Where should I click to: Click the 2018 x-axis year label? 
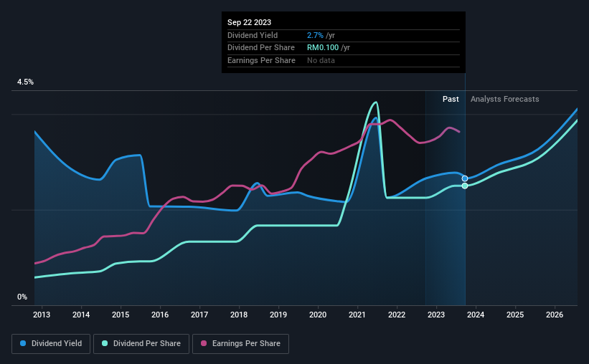point(238,315)
